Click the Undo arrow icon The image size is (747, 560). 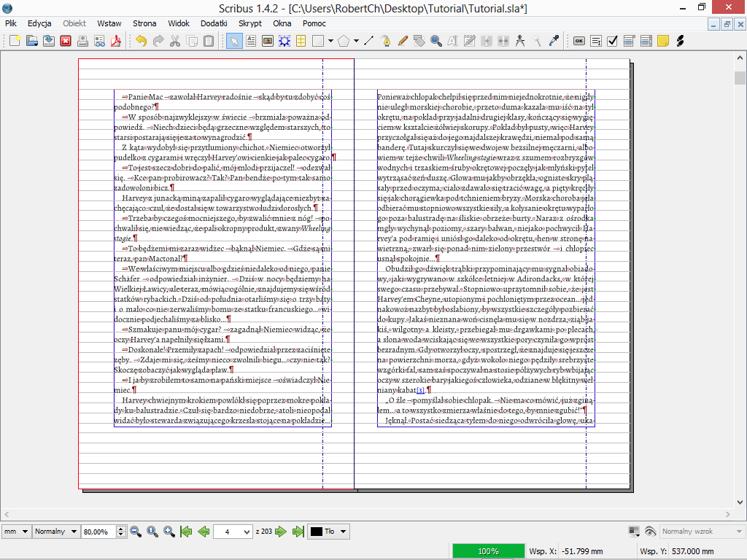click(x=141, y=41)
